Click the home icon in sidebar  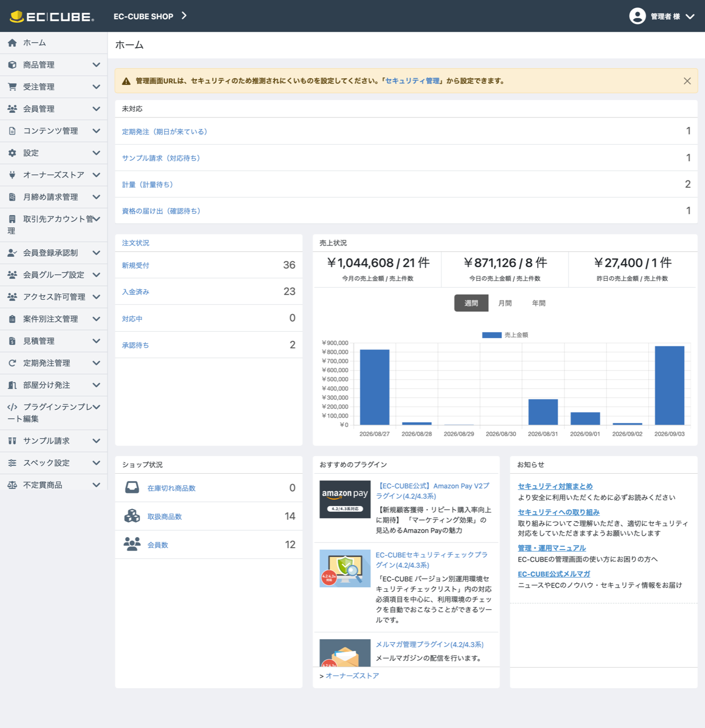pos(12,43)
